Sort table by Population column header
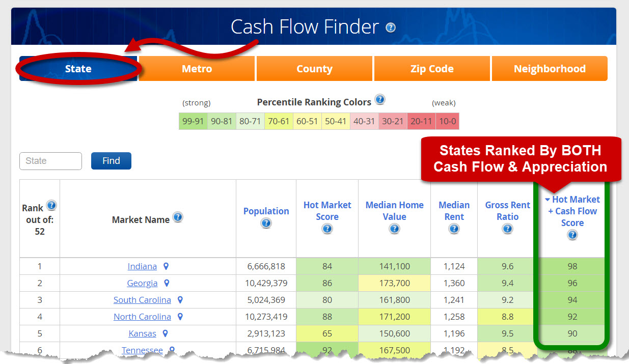The height and width of the screenshot is (364, 629). click(x=266, y=211)
